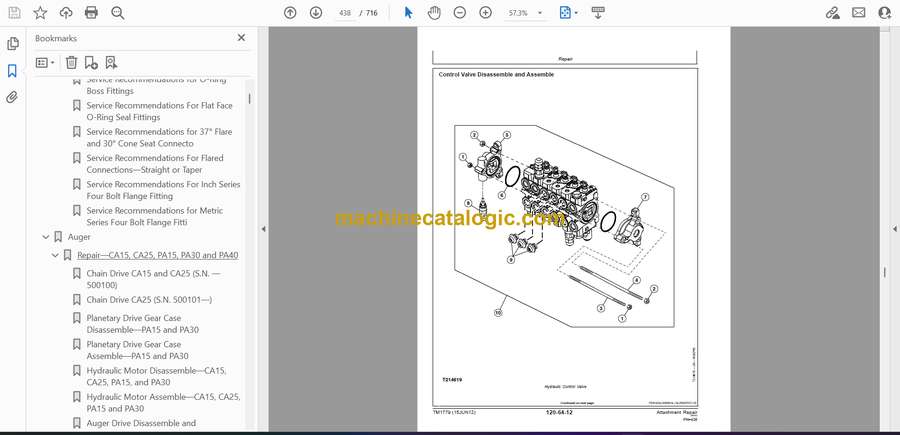Open Repair—CA15, CA25, PA15, PA30 and PA40 bookmark
The width and height of the screenshot is (900, 435).
[158, 255]
